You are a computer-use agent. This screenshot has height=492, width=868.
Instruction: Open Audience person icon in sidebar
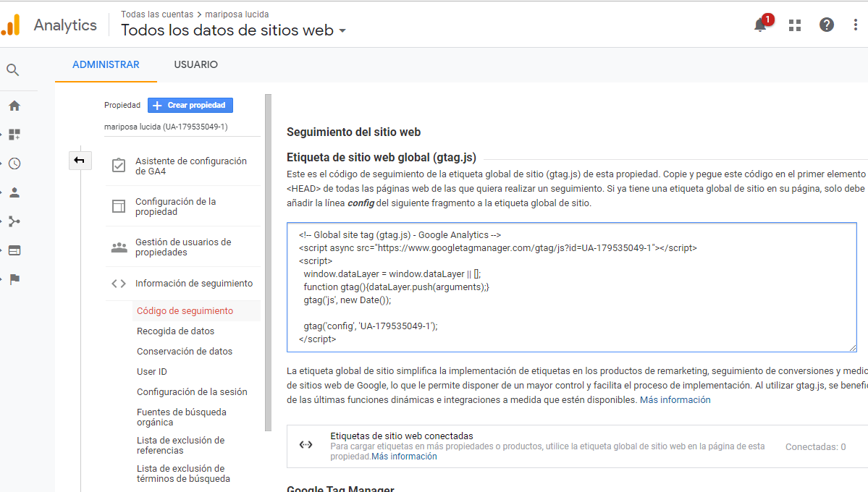click(14, 192)
